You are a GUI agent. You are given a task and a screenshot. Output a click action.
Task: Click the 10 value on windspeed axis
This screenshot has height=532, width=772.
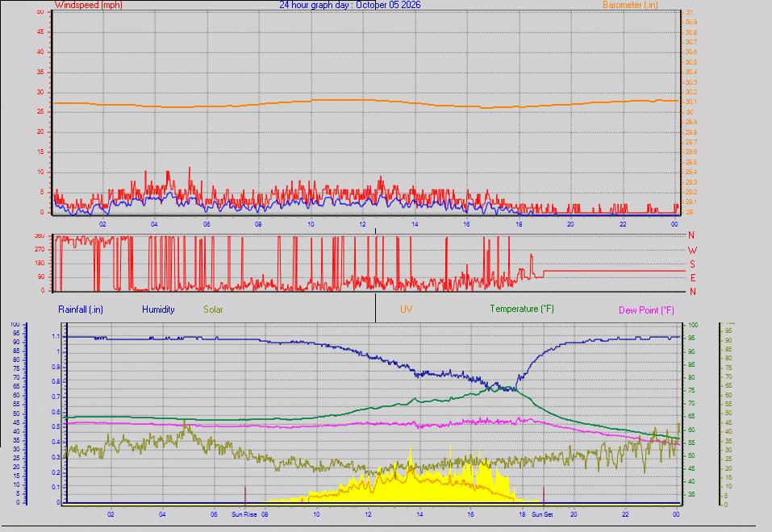click(x=40, y=172)
